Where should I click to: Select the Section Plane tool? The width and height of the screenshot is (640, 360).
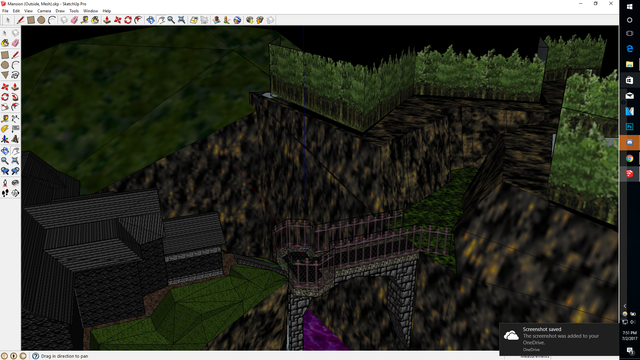[x=15, y=193]
